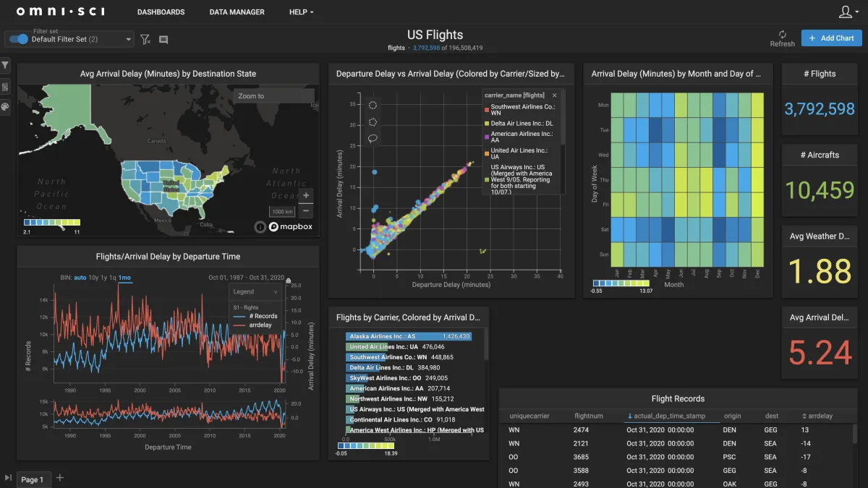Click the map info icon
This screenshot has height=488, width=868.
[260, 226]
